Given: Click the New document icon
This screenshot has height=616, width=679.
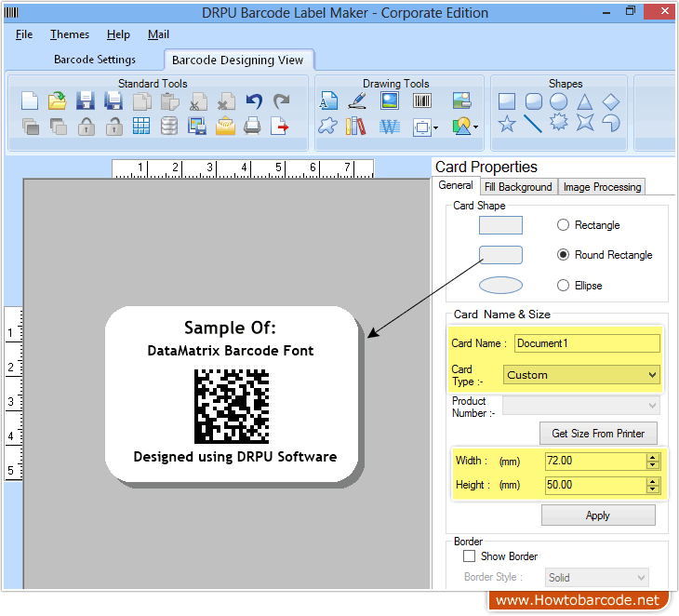Looking at the screenshot, I should click(30, 101).
